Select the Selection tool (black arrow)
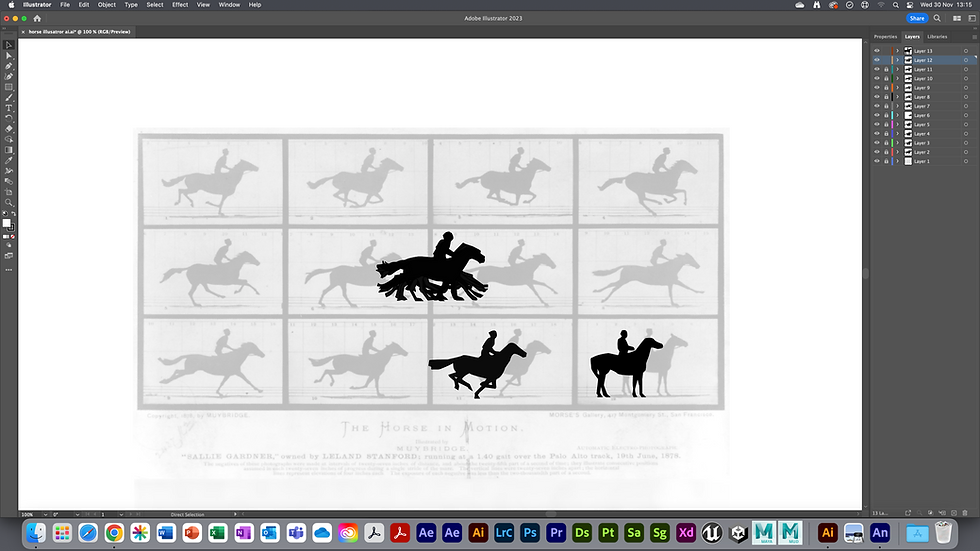This screenshot has height=551, width=980. pyautogui.click(x=9, y=45)
